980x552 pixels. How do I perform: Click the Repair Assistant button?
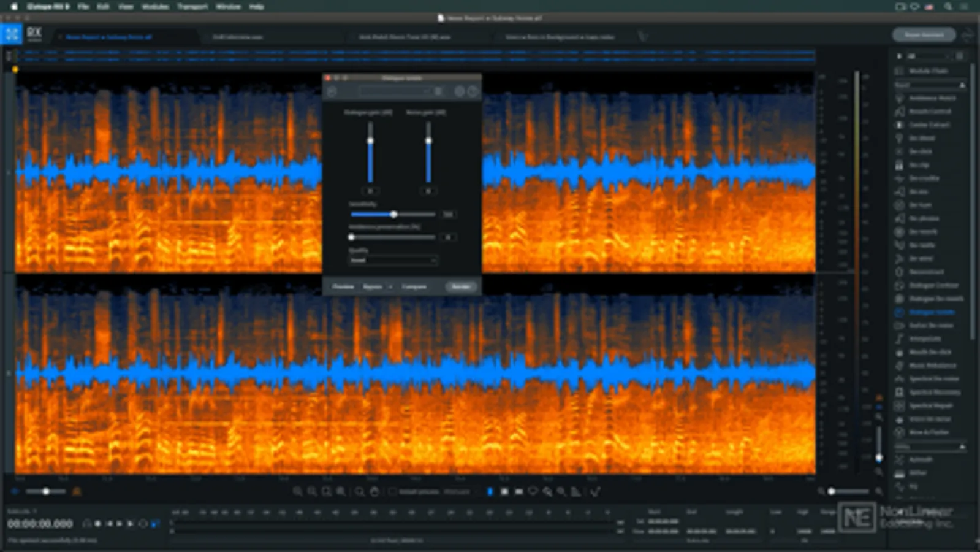pyautogui.click(x=924, y=35)
